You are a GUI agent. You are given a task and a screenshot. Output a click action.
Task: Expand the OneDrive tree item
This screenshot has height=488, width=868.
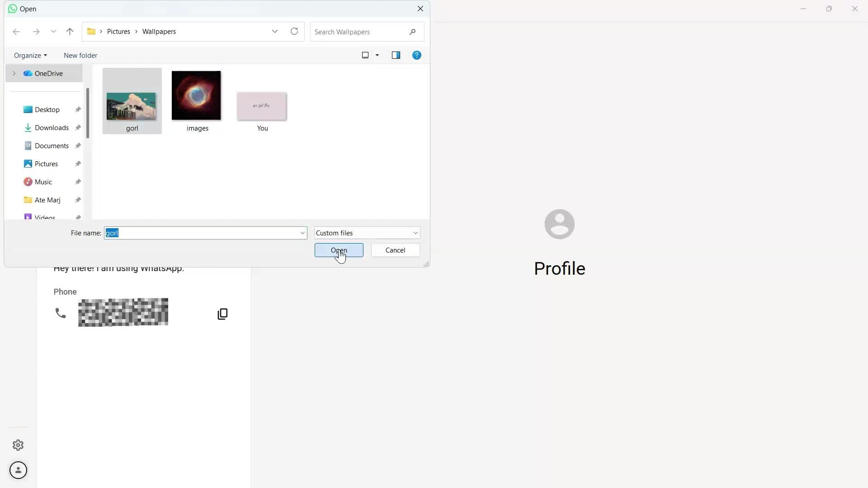pyautogui.click(x=14, y=73)
